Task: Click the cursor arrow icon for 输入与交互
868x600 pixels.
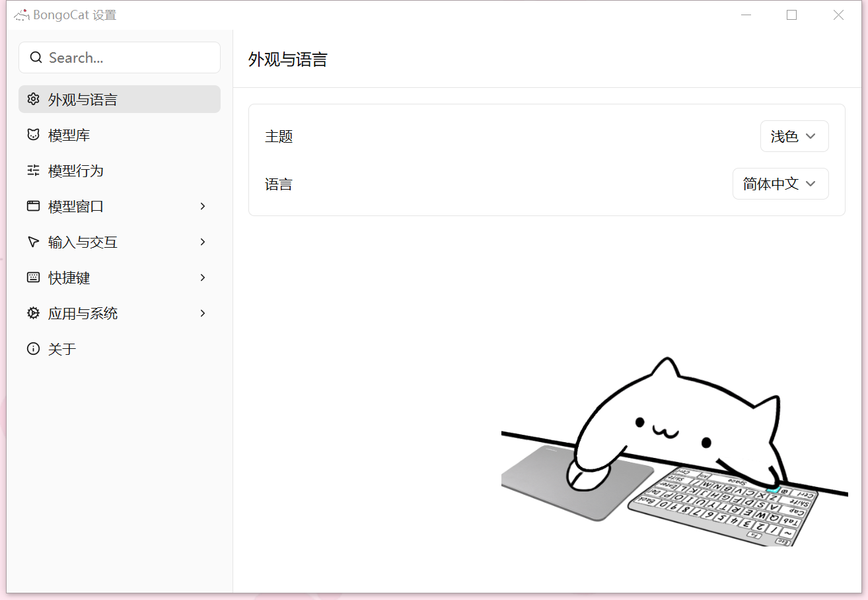Action: (33, 242)
